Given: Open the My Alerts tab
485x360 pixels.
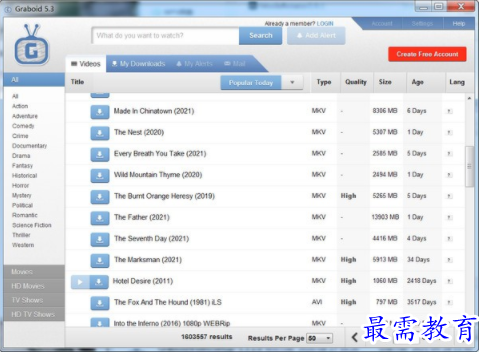Looking at the screenshot, I should pos(194,64).
